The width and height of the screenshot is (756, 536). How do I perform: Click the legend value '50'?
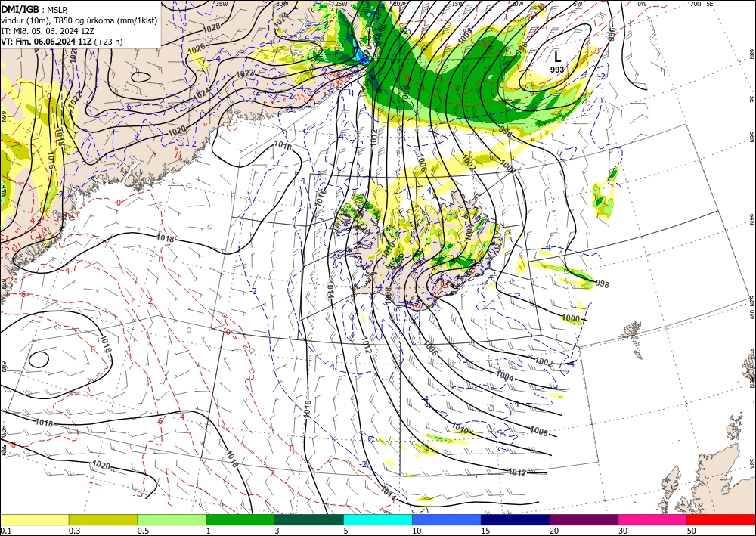point(692,531)
